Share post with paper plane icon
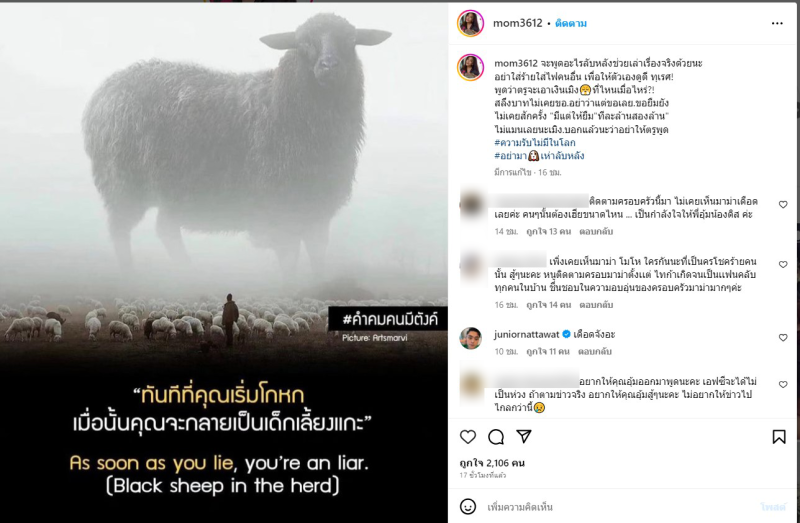The height and width of the screenshot is (523, 800). point(524,436)
